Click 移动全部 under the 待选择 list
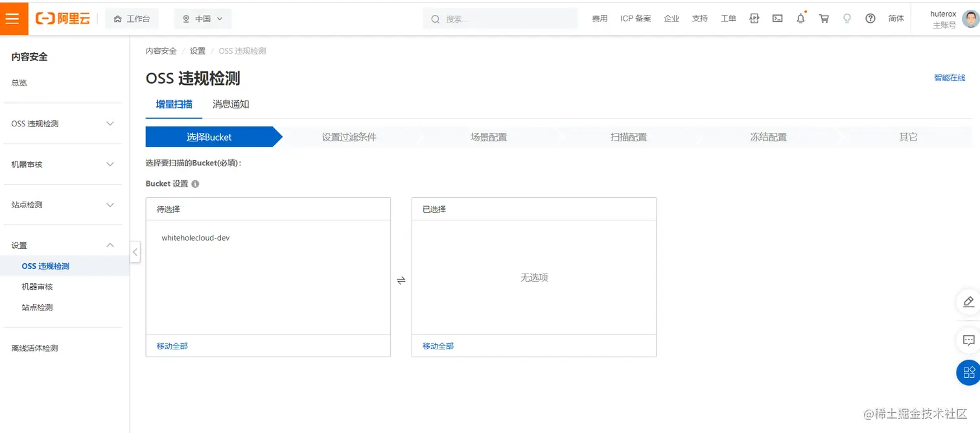Image resolution: width=980 pixels, height=433 pixels. tap(170, 345)
